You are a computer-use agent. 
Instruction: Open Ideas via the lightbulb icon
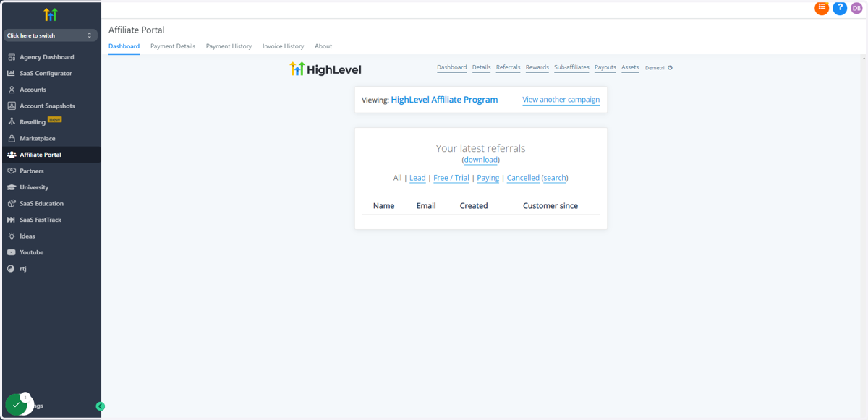coord(12,236)
